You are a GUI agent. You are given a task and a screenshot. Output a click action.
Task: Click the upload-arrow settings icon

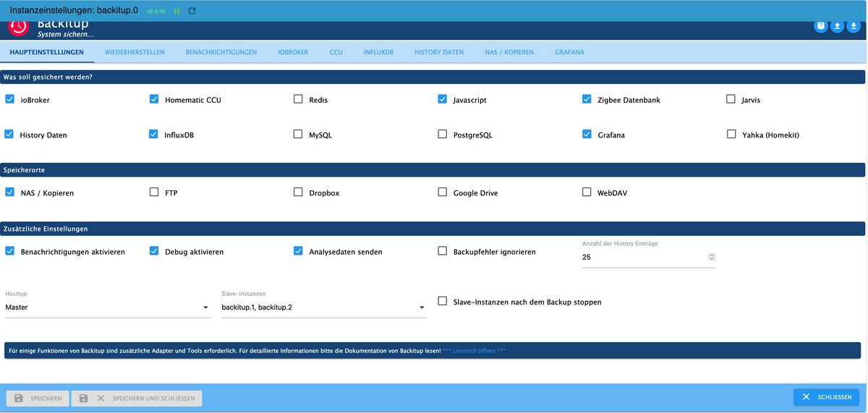click(x=837, y=26)
